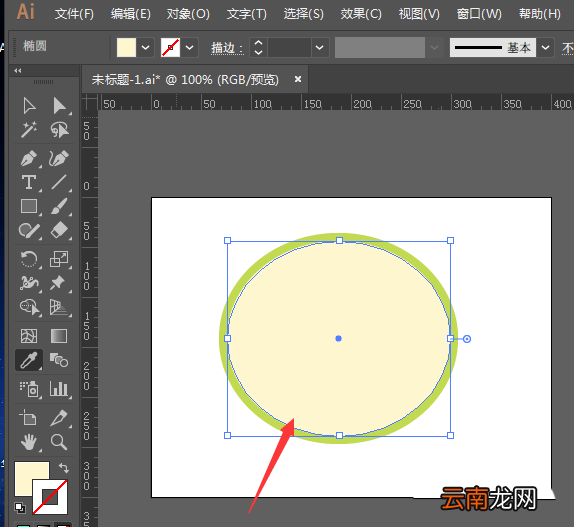
Task: Open the 选择(S) menu
Action: (x=303, y=14)
